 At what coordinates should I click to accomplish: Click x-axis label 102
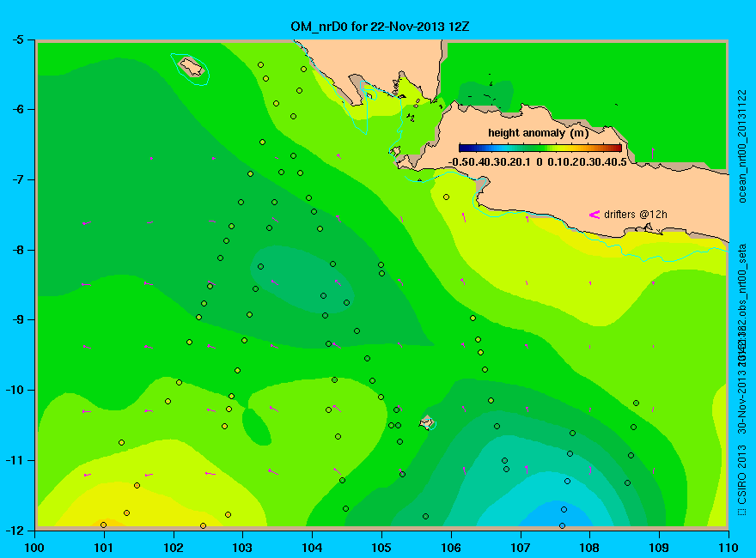coord(173,548)
